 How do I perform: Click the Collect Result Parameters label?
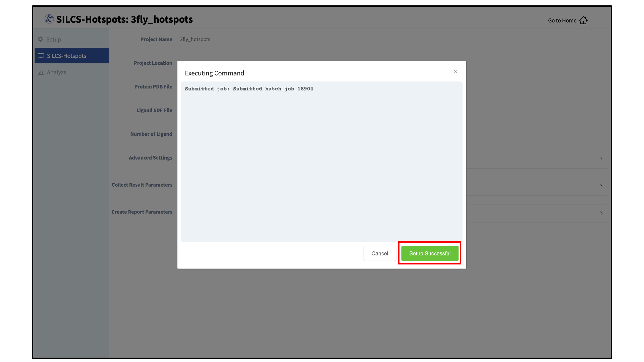142,185
